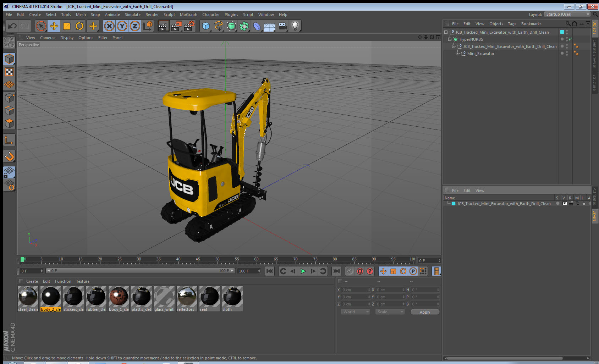The image size is (599, 364).
Task: Render the active view with the clapperboard icon
Action: pyautogui.click(x=163, y=26)
